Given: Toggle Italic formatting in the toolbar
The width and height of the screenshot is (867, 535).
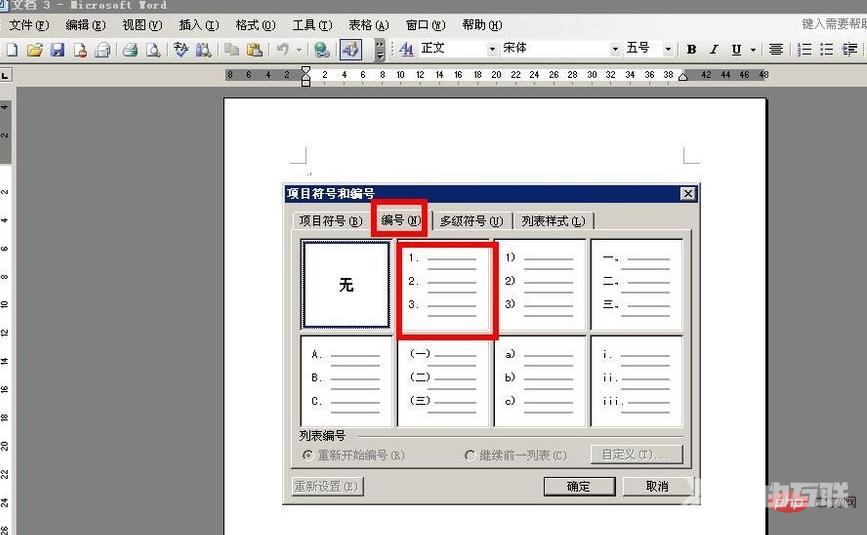Looking at the screenshot, I should 714,49.
